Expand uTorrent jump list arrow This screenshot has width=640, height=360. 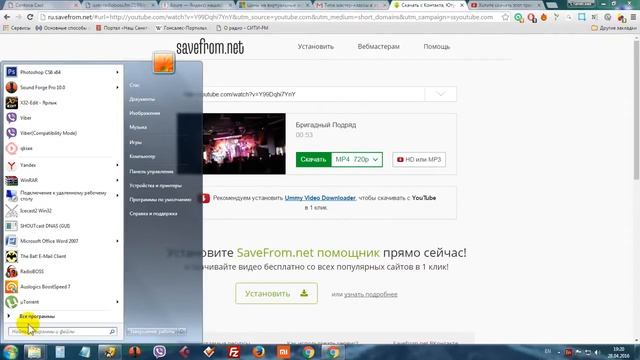117,302
